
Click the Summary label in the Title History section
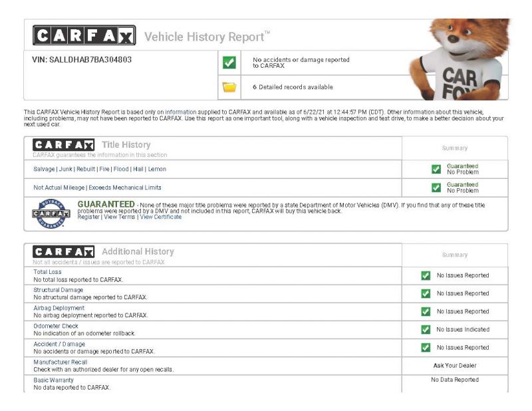455,148
